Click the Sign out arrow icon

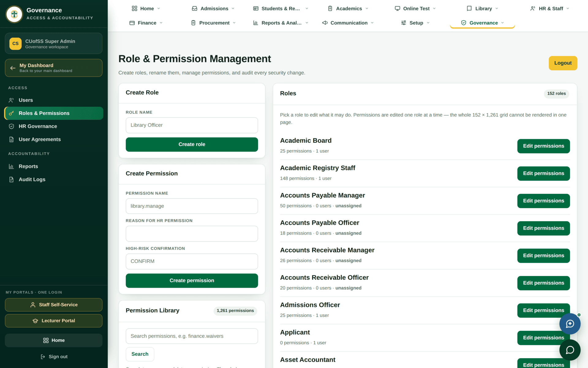(x=43, y=357)
